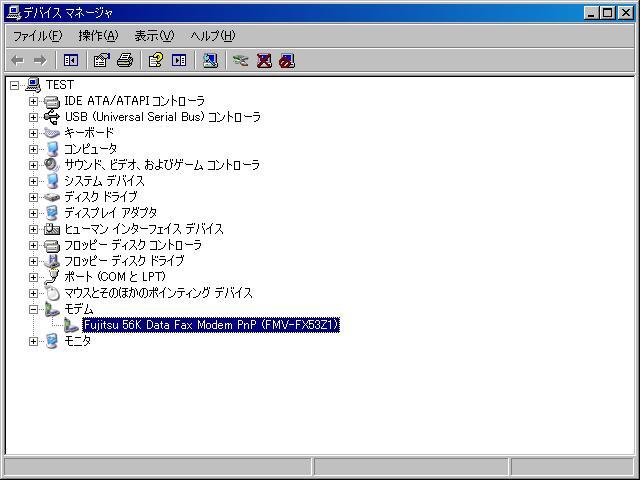The width and height of the screenshot is (640, 480).
Task: Click the ディスプレイ アダプタ icon
Action: [52, 213]
